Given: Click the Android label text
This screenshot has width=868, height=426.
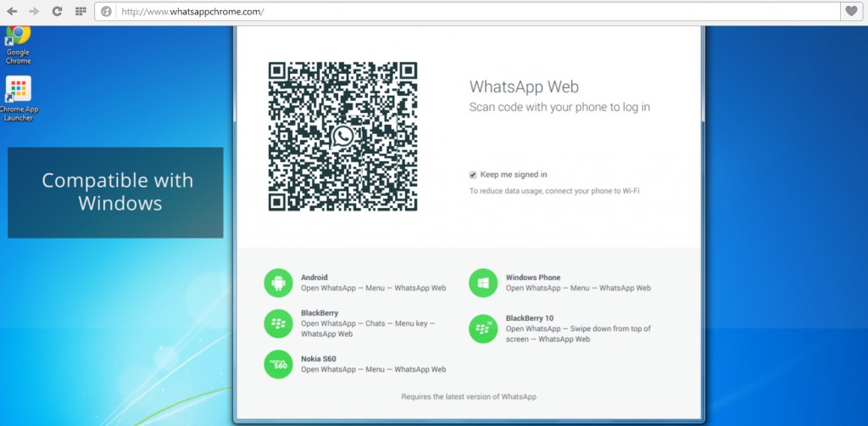Looking at the screenshot, I should click(x=314, y=277).
